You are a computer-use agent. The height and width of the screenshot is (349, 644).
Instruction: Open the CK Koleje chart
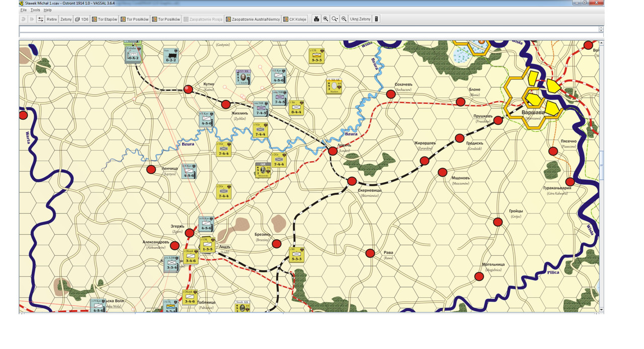(295, 19)
